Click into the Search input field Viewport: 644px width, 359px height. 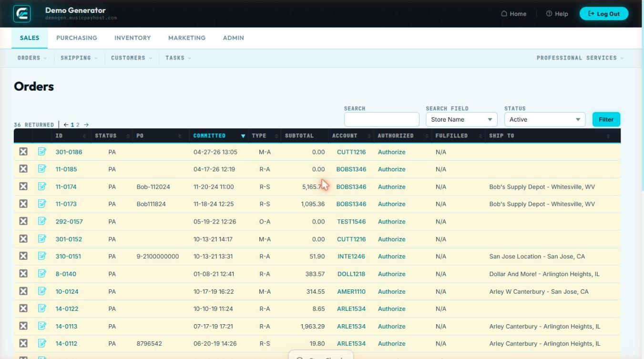tap(381, 119)
